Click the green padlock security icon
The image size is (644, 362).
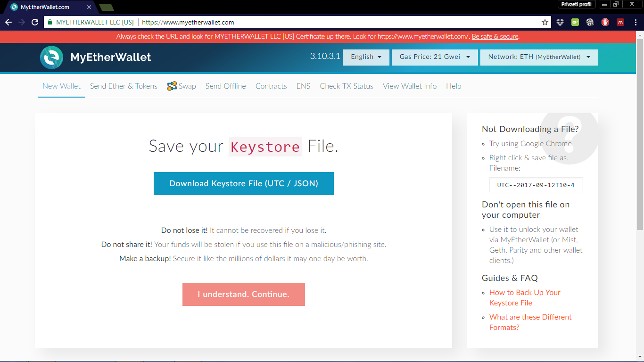50,22
